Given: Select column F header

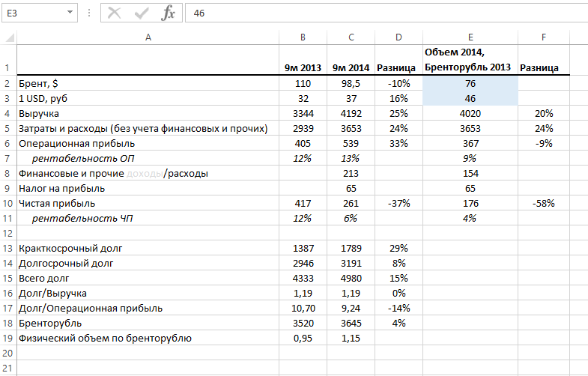Looking at the screenshot, I should click(x=544, y=37).
